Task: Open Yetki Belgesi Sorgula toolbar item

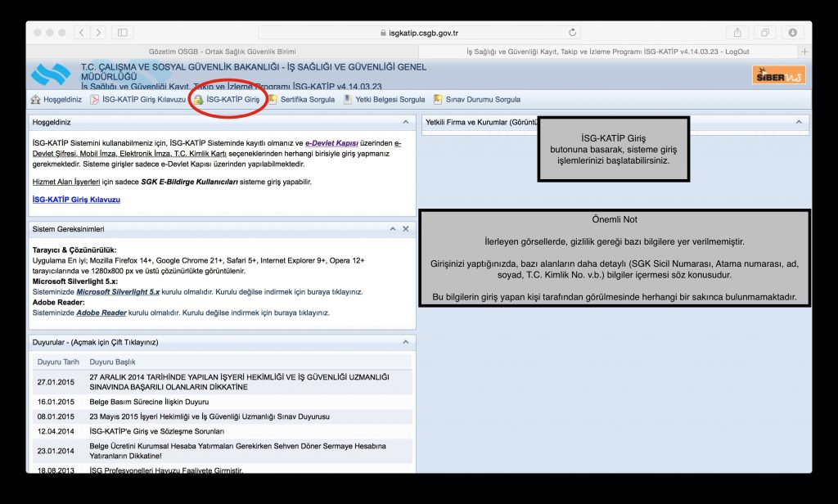Action: [385, 100]
